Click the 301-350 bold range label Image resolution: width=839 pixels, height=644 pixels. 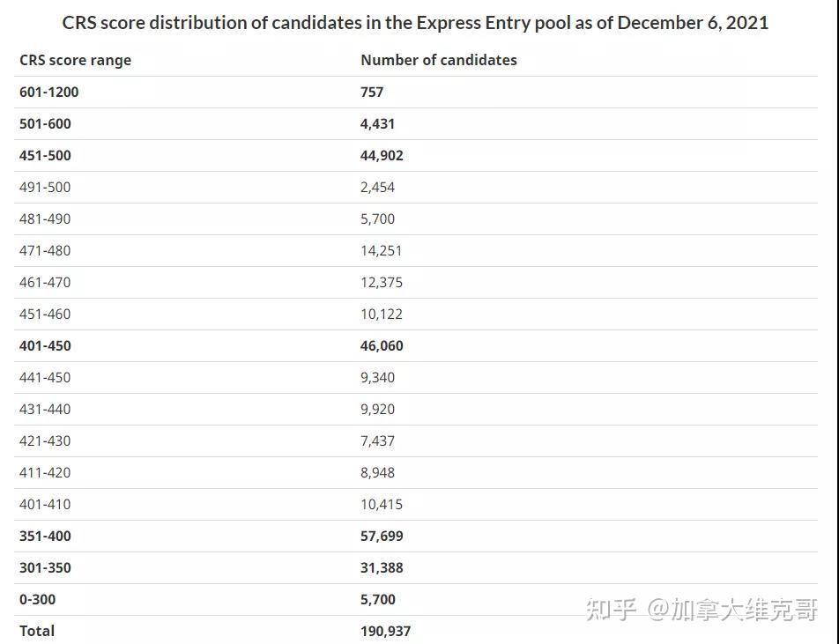[45, 568]
